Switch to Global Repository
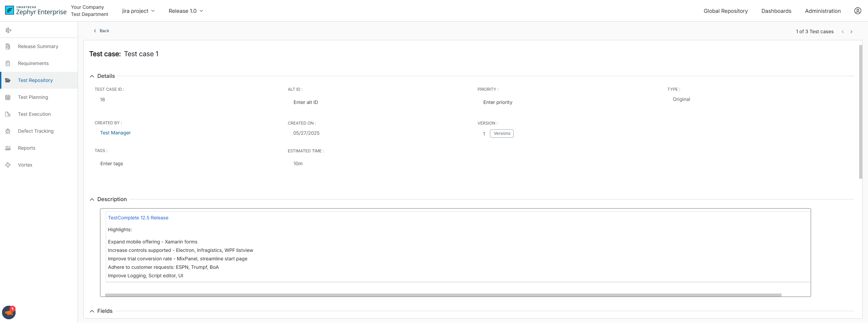The width and height of the screenshot is (868, 324). 725,10
